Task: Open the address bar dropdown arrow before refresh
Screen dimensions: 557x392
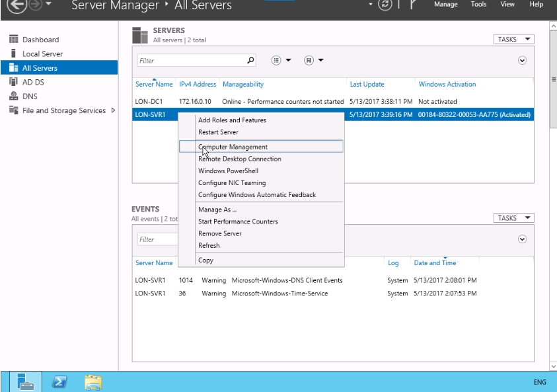Action: 371,4
